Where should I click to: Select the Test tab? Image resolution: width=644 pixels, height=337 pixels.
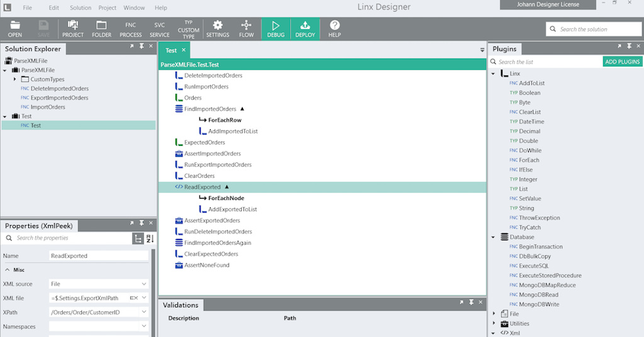(x=171, y=50)
